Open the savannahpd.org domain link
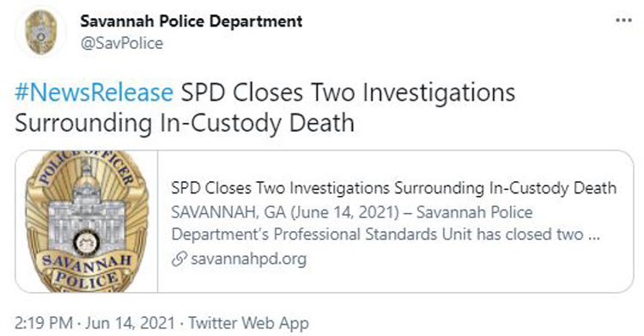The height and width of the screenshot is (336, 644). [249, 259]
